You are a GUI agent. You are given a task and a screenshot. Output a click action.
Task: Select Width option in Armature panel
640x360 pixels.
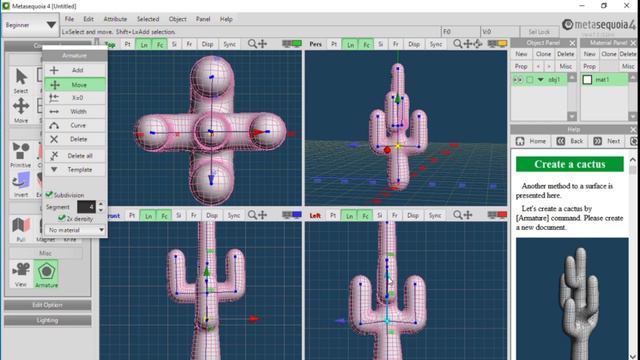point(75,111)
